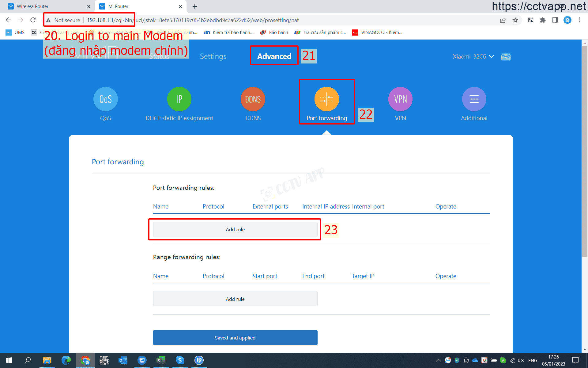Viewport: 588px width, 368px height.
Task: Open the browser extensions puzzle icon
Action: click(x=543, y=20)
